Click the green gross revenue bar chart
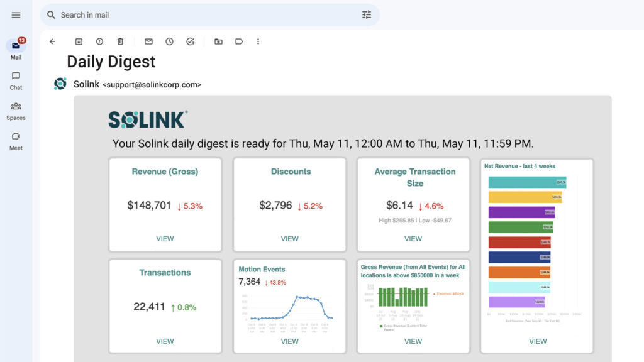 pos(403,297)
